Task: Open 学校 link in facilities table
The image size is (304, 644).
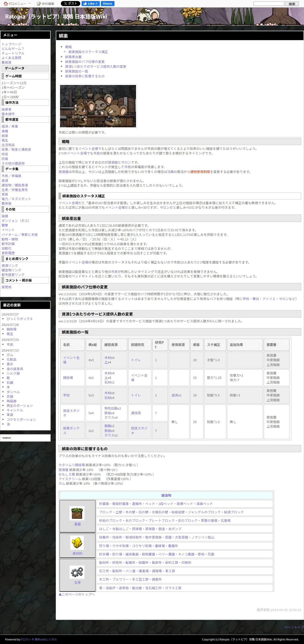Action: tap(66, 395)
